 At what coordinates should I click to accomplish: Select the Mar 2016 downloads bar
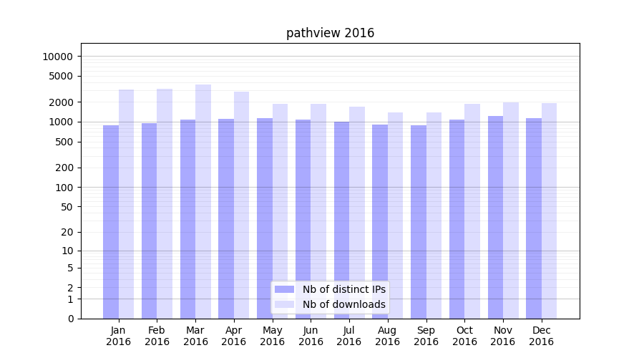click(203, 201)
